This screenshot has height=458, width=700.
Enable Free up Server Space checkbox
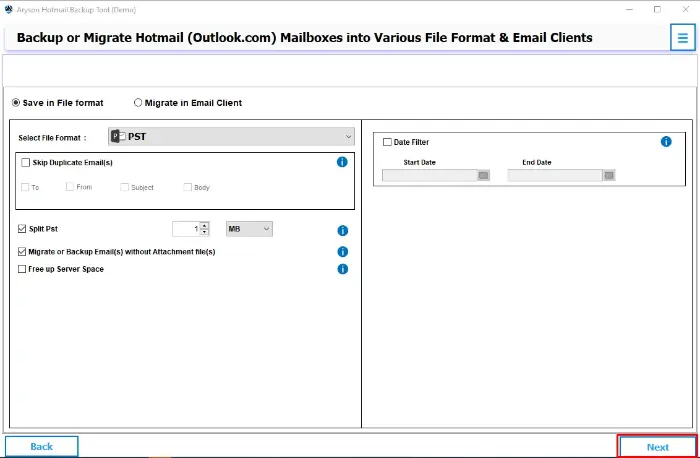22,269
